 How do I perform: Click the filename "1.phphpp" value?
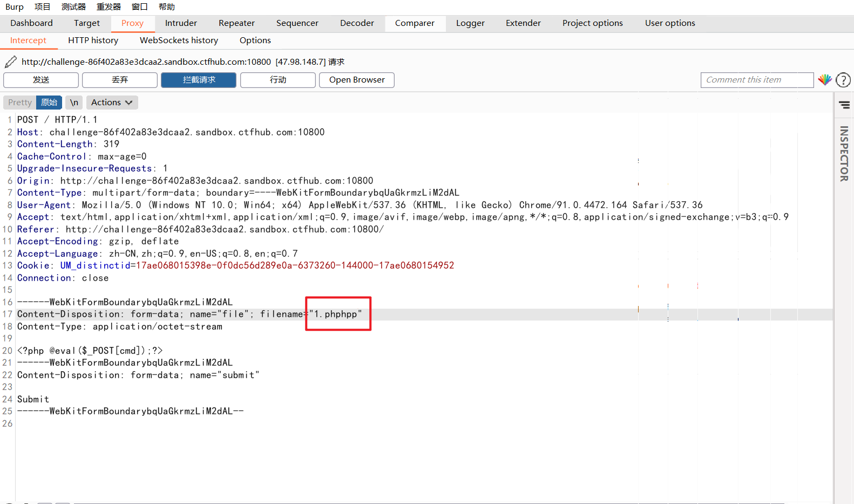point(335,314)
